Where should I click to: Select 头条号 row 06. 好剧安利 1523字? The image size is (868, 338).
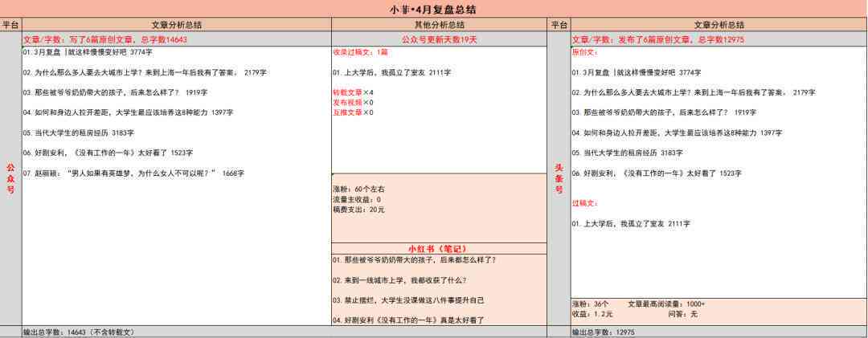657,173
